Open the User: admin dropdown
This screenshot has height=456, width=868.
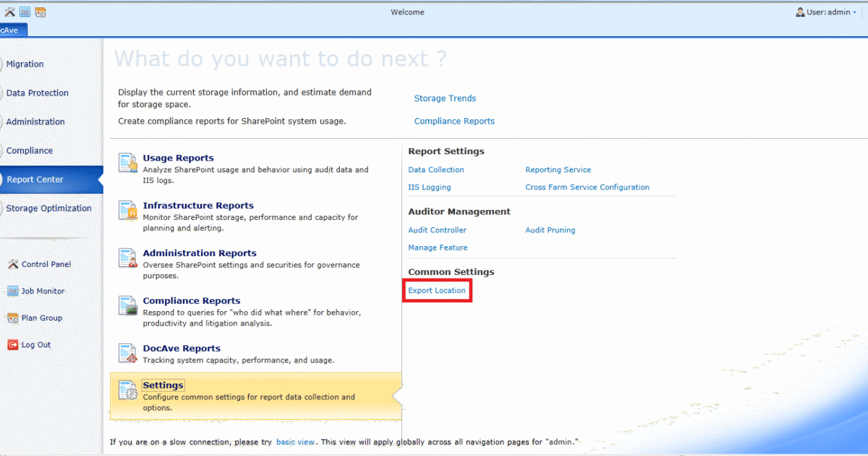point(824,12)
